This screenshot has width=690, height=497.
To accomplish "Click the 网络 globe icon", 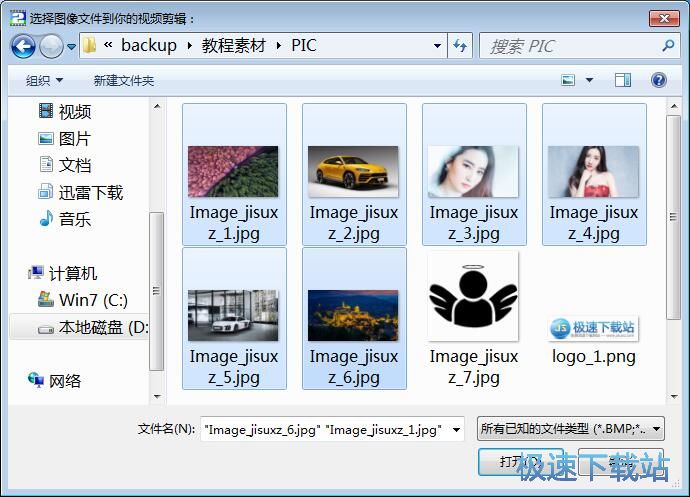I will tap(36, 379).
